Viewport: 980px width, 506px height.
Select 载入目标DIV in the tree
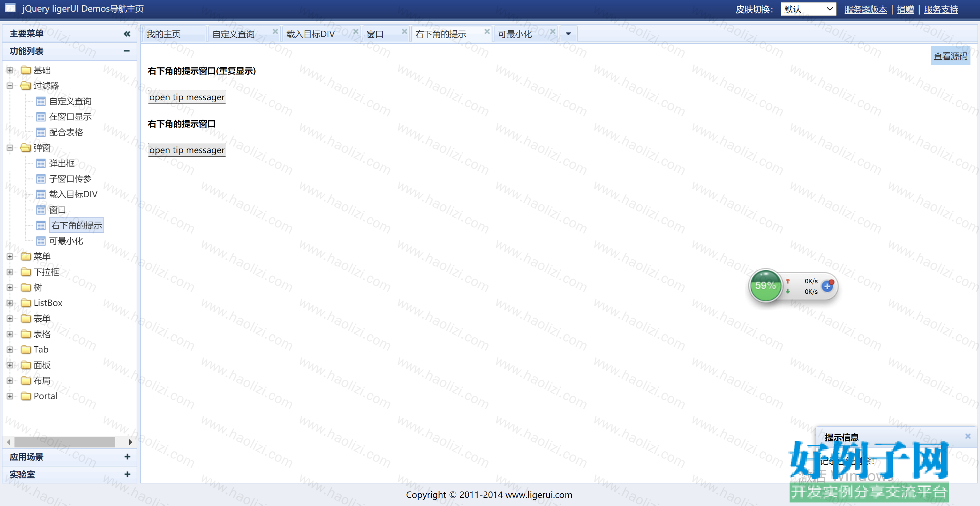pos(73,194)
